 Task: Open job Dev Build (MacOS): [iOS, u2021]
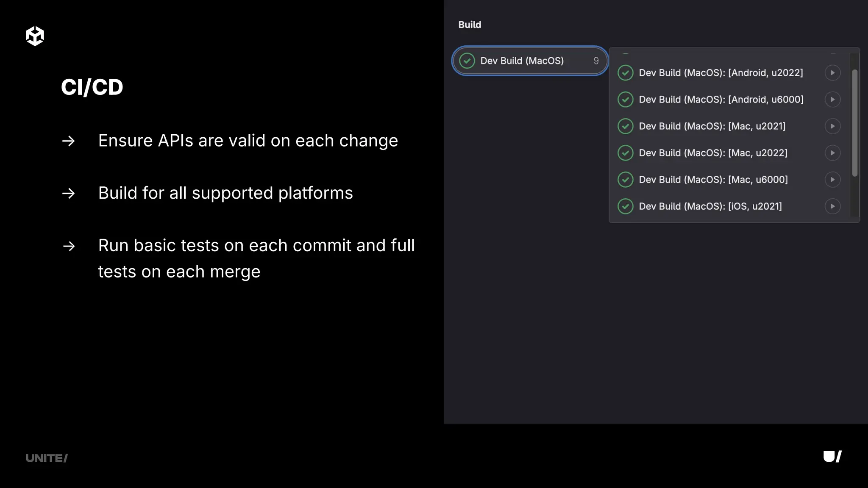(x=710, y=206)
